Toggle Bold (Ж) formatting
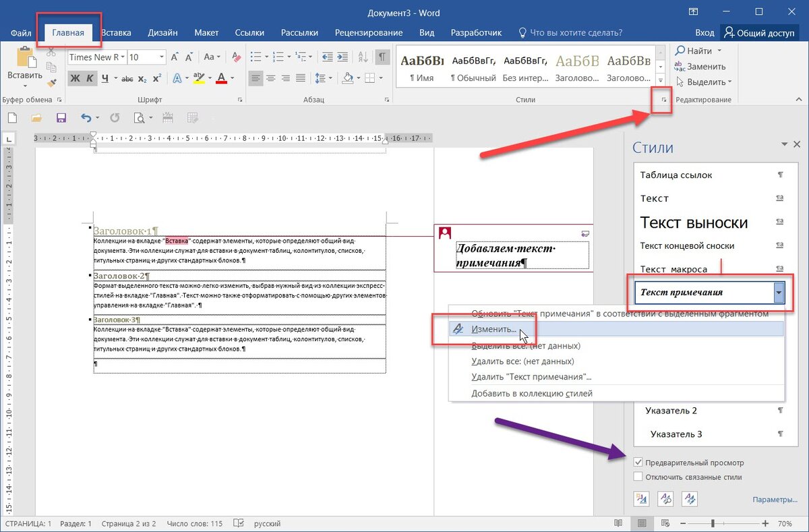 click(74, 79)
